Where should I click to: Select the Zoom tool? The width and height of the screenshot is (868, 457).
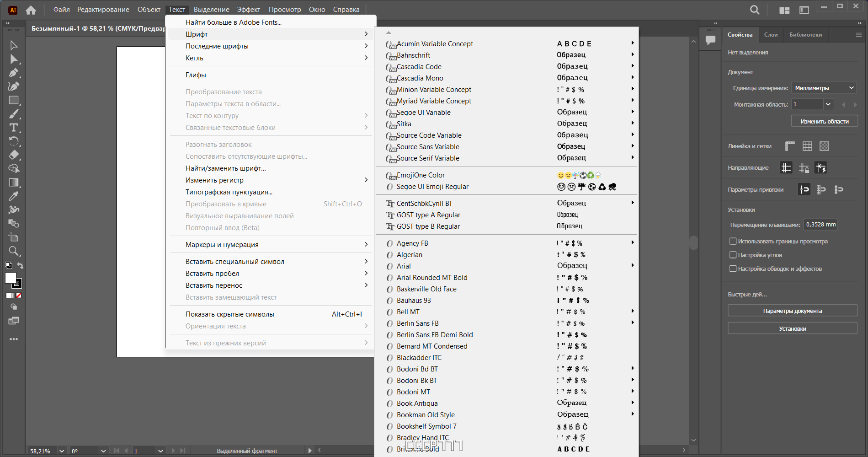click(x=14, y=251)
